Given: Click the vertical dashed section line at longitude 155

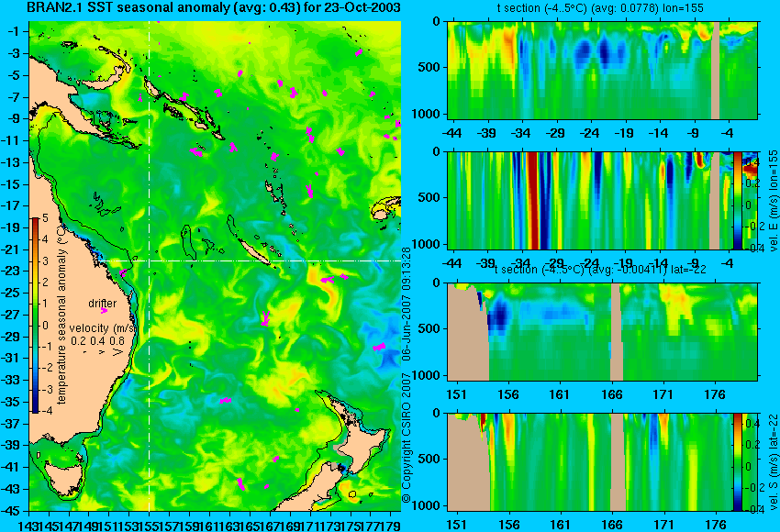Looking at the screenshot, I should click(x=150, y=266).
